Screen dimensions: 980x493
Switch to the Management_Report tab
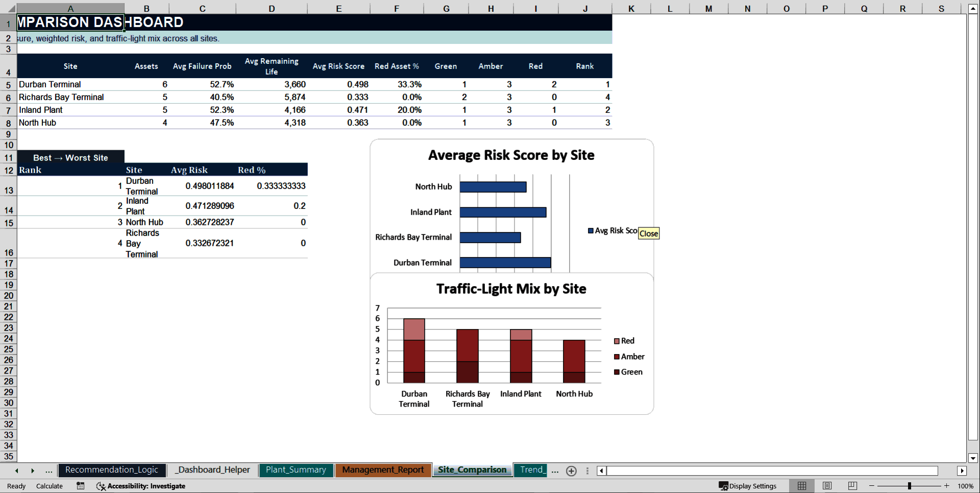(383, 470)
